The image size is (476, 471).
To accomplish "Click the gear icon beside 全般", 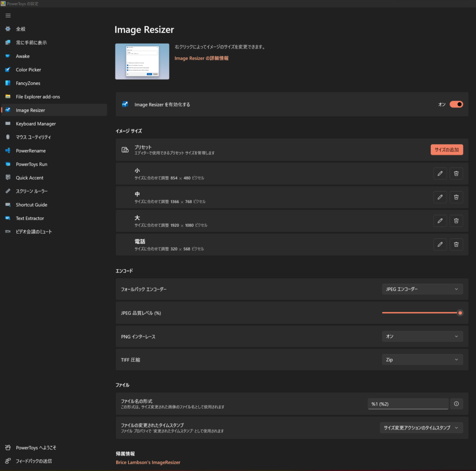I will [x=8, y=29].
